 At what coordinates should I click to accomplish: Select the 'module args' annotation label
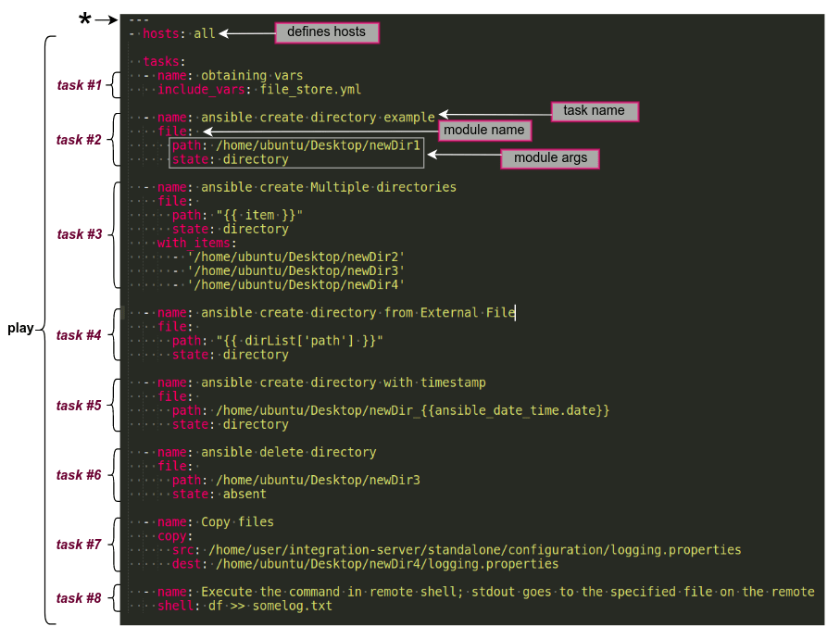coord(550,158)
